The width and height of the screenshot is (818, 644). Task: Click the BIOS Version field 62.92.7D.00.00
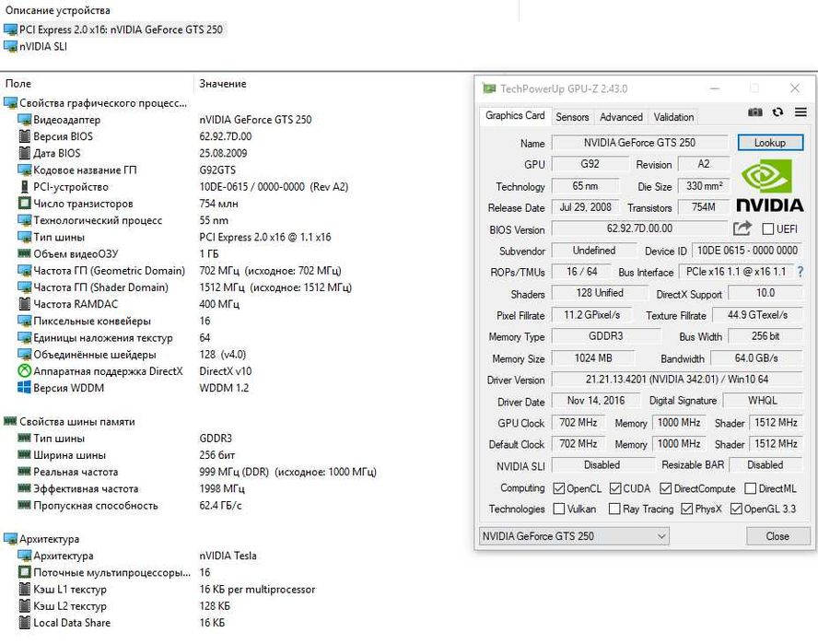639,228
